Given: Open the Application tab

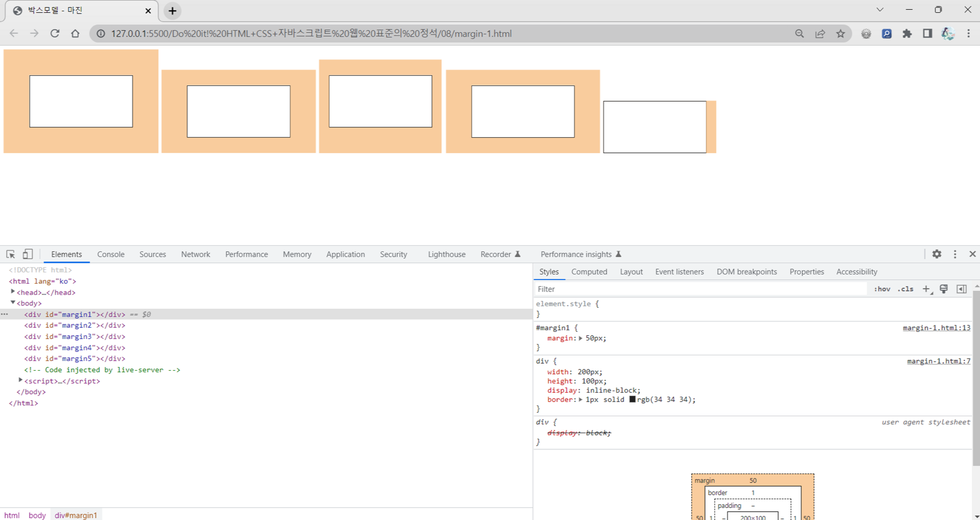Looking at the screenshot, I should (346, 254).
